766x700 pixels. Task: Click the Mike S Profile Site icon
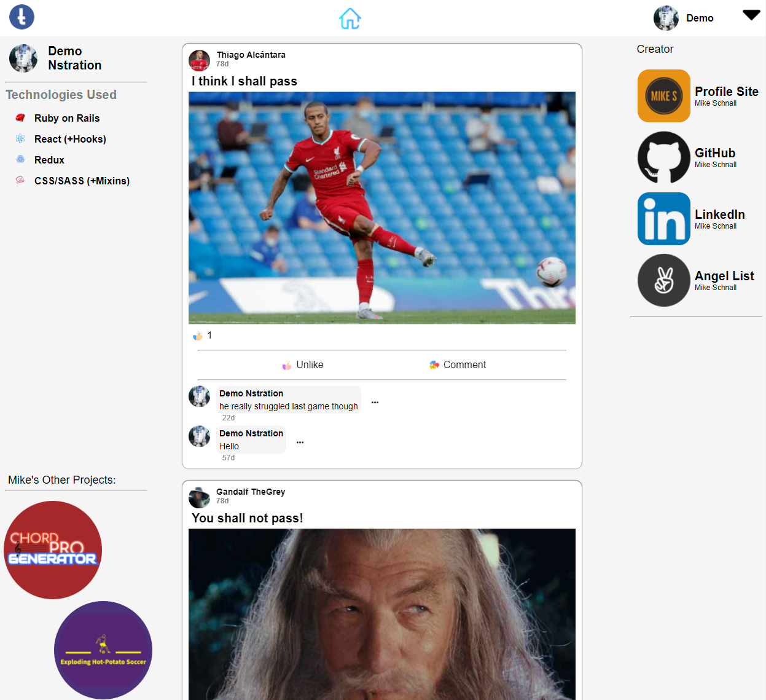coord(664,96)
